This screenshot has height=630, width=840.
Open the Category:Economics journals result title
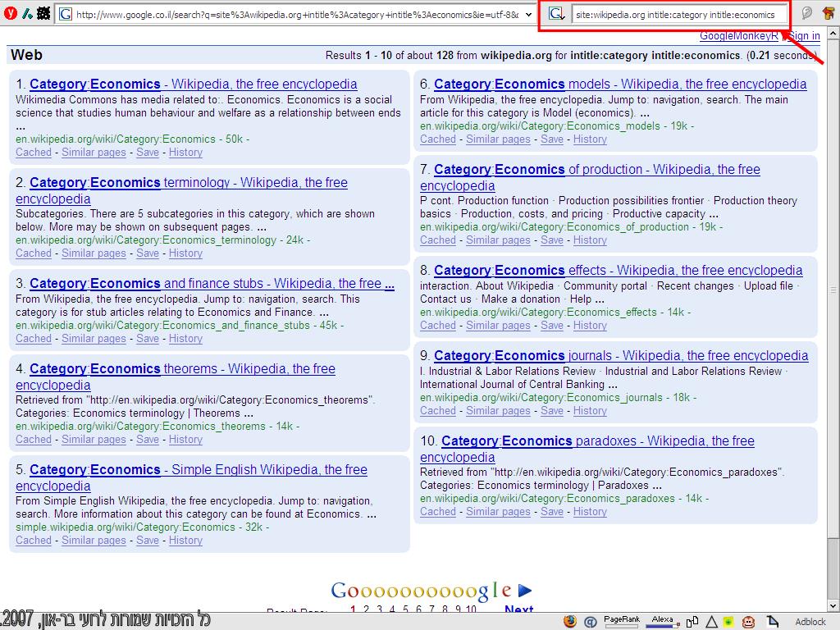[621, 356]
